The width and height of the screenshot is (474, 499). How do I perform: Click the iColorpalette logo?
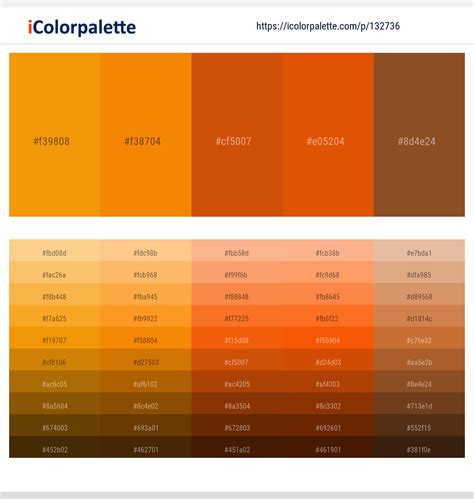tap(82, 27)
